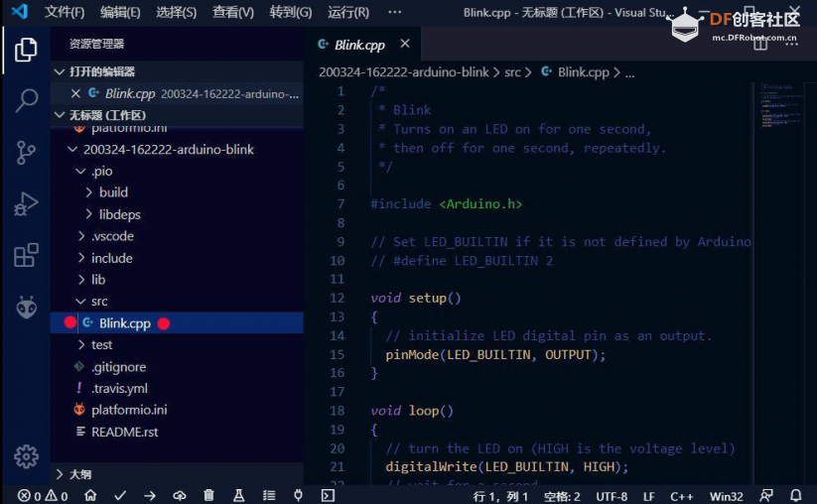Click the code minimap overview
The height and width of the screenshot is (504, 817).
(781, 104)
